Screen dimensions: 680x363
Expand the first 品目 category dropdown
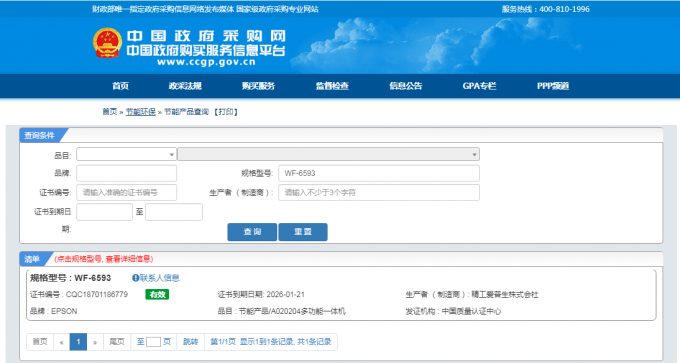coord(126,154)
